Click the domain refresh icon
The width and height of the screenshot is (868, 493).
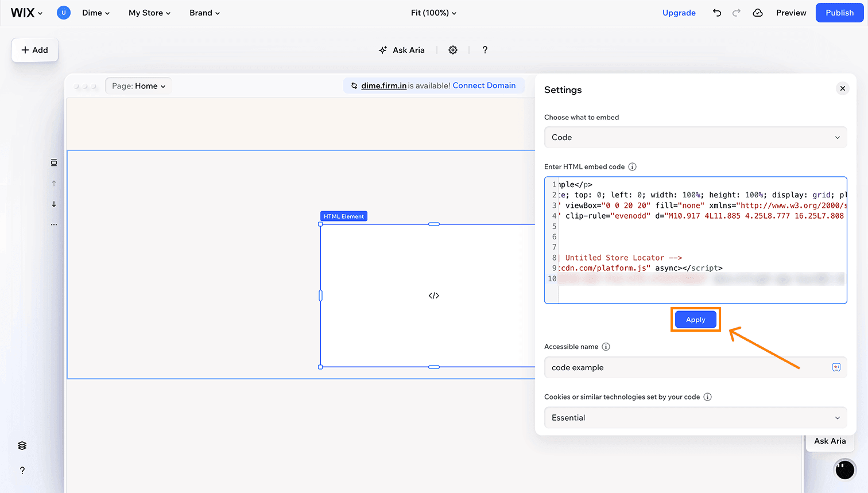pyautogui.click(x=354, y=86)
